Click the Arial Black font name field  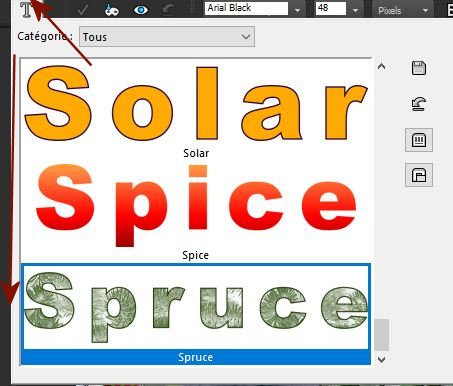click(246, 8)
